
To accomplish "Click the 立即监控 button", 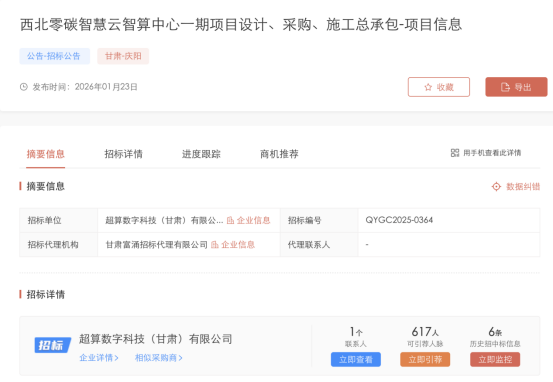I will click(x=495, y=359).
